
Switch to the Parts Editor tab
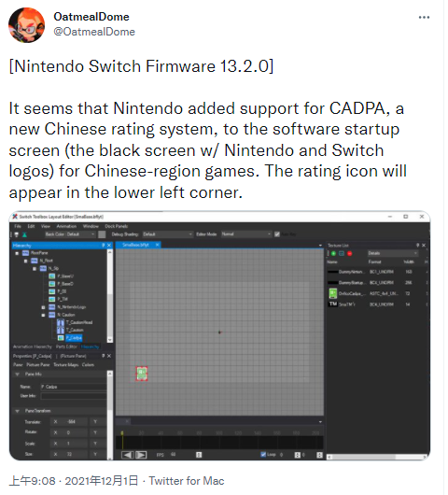tap(66, 346)
